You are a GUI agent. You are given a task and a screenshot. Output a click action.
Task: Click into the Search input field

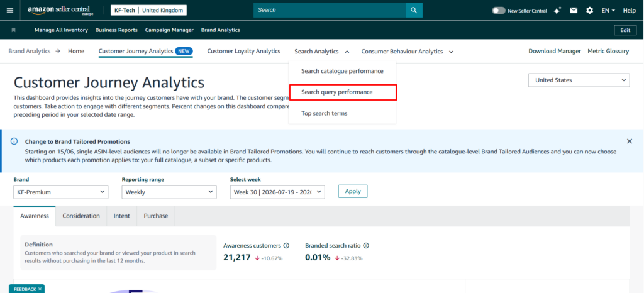[x=330, y=10]
